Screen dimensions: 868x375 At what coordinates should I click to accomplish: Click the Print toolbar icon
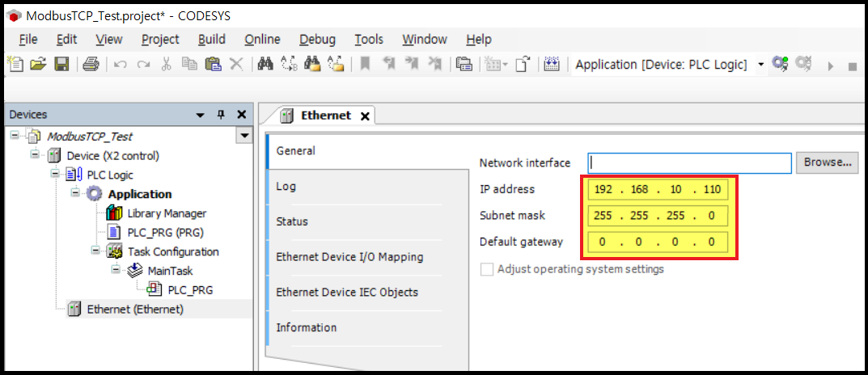coord(91,65)
